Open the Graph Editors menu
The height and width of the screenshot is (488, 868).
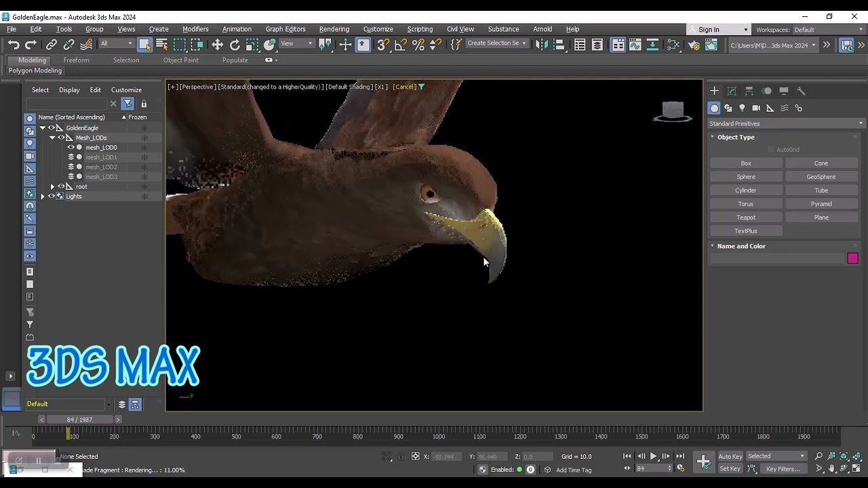[285, 29]
